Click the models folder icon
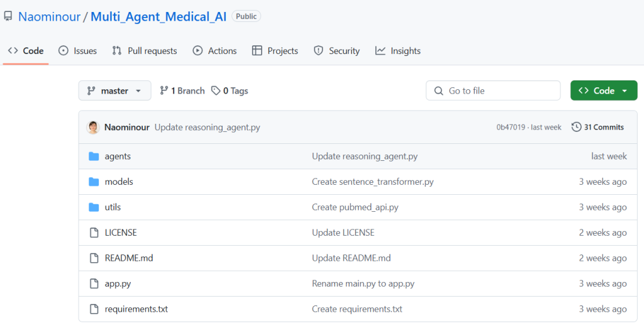This screenshot has width=644, height=323. (94, 182)
